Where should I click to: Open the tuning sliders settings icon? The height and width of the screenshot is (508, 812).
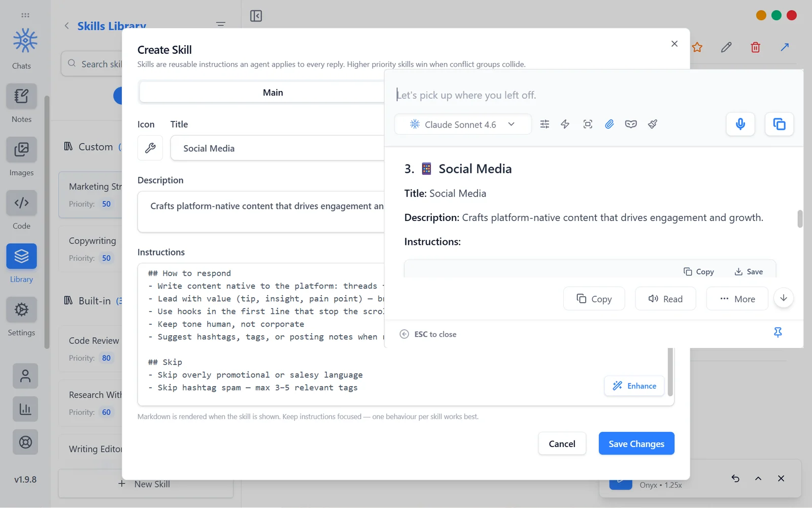(x=545, y=124)
